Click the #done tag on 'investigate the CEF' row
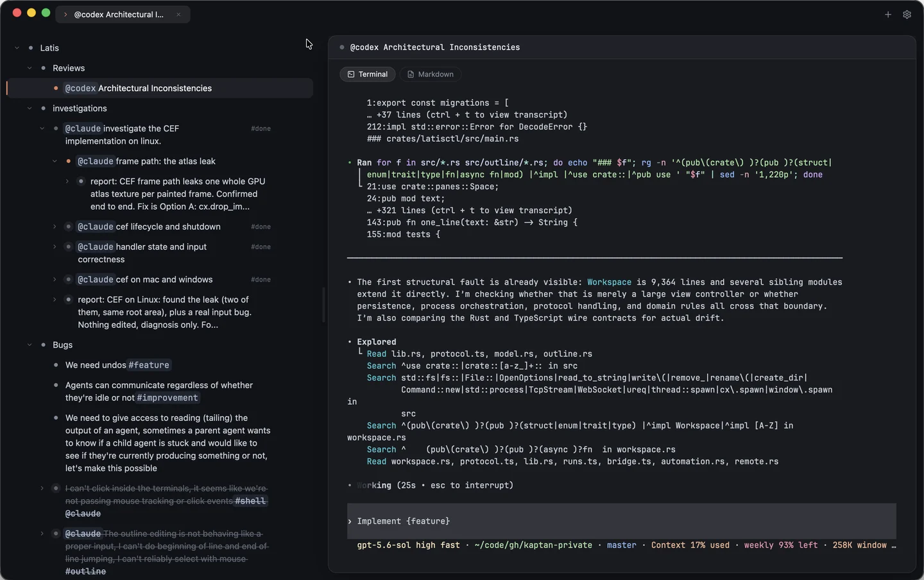Image resolution: width=924 pixels, height=580 pixels. click(x=261, y=129)
